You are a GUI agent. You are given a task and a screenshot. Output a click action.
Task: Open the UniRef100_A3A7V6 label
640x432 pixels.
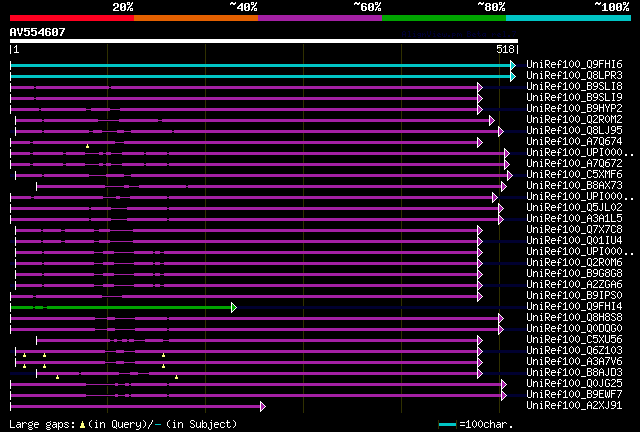tap(574, 362)
